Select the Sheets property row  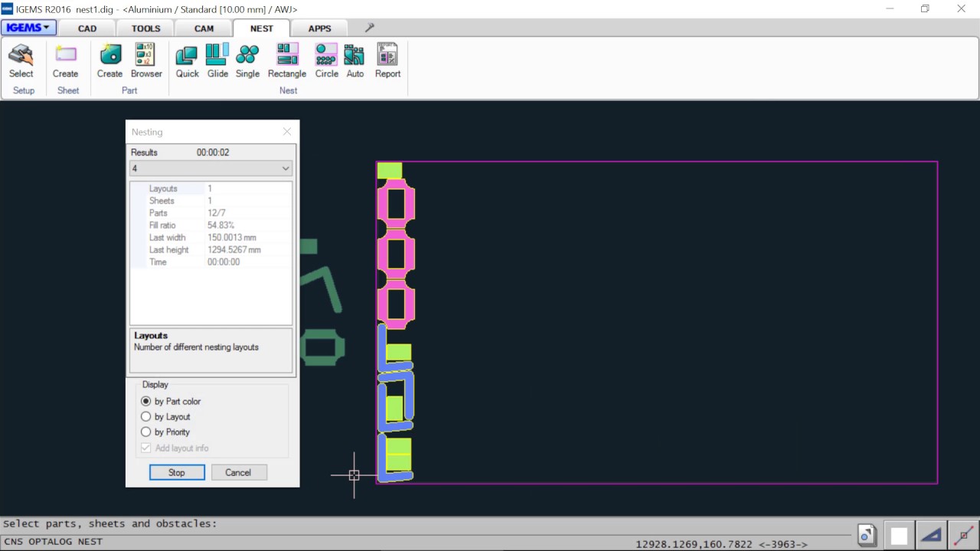[x=211, y=201]
